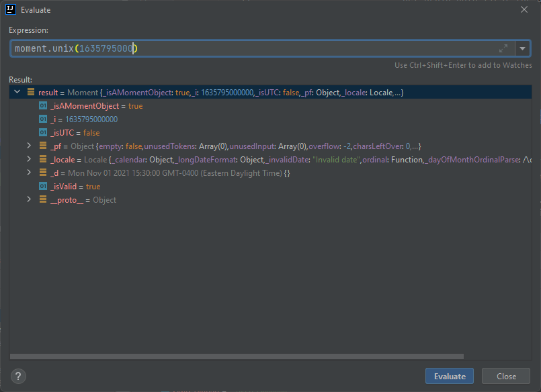The height and width of the screenshot is (392, 541).
Task: Collapse the result Moment node
Action: (17, 92)
